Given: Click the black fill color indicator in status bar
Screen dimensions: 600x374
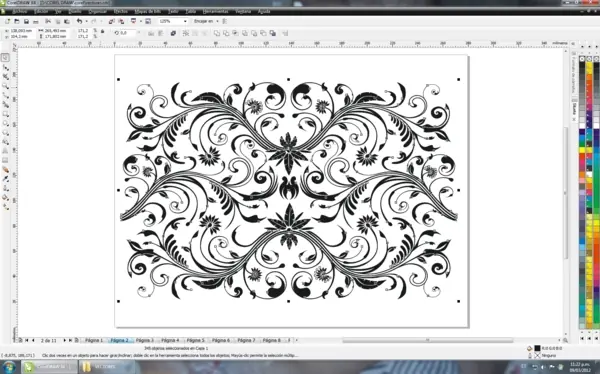Looking at the screenshot, I should point(537,348).
